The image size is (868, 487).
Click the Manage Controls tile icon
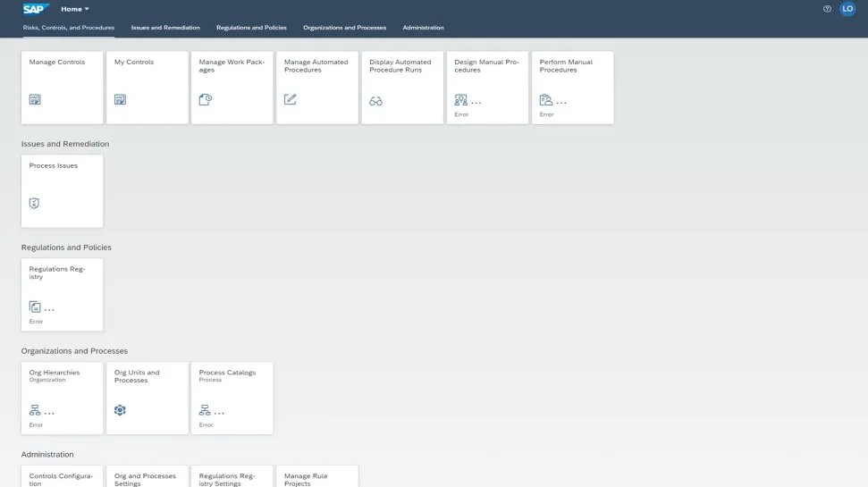35,100
